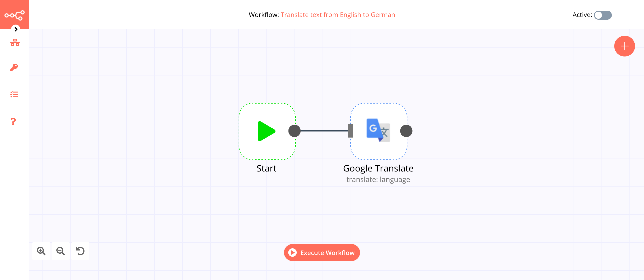644x280 pixels.
Task: Open workflow settings via title link
Action: [x=338, y=14]
